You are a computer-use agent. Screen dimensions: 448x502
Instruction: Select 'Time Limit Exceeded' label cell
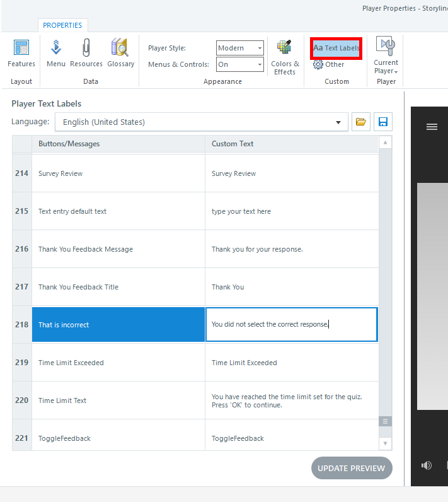click(x=118, y=363)
